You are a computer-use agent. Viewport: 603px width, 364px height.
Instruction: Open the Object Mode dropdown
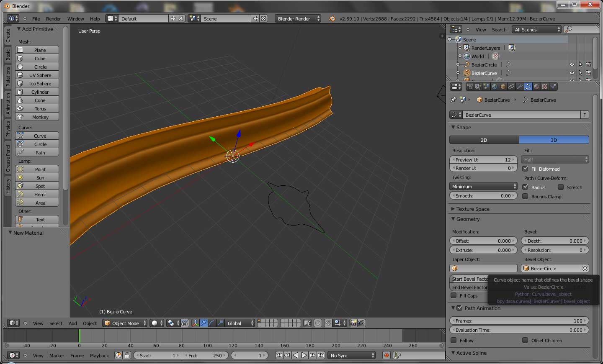tap(125, 323)
